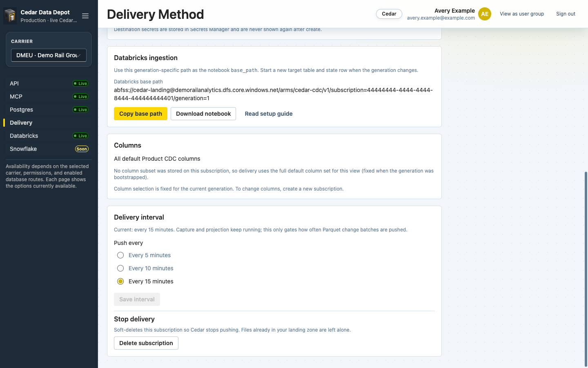Screen dimensions: 588x368
Task: Open the Snowflake sidebar item
Action: pyautogui.click(x=49, y=149)
